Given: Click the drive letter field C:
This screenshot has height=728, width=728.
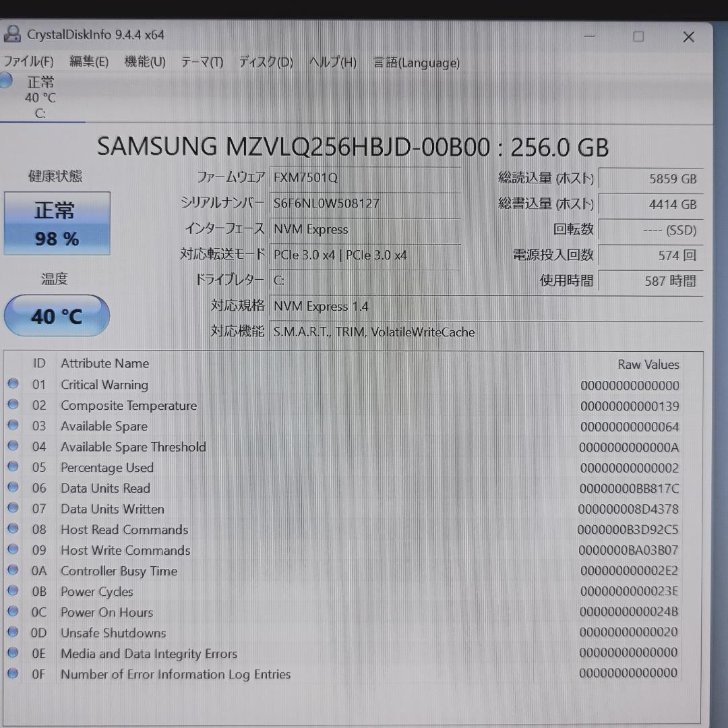Looking at the screenshot, I should coord(365,280).
